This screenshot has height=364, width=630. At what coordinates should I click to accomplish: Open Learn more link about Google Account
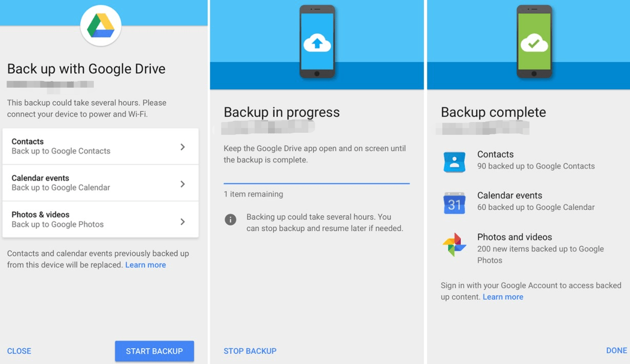click(x=503, y=297)
